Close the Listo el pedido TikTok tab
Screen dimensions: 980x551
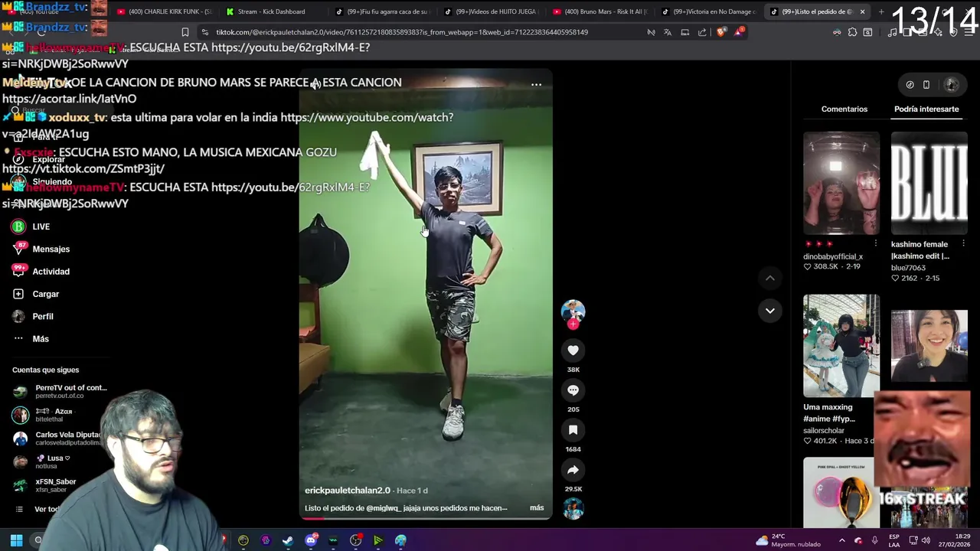click(x=862, y=11)
